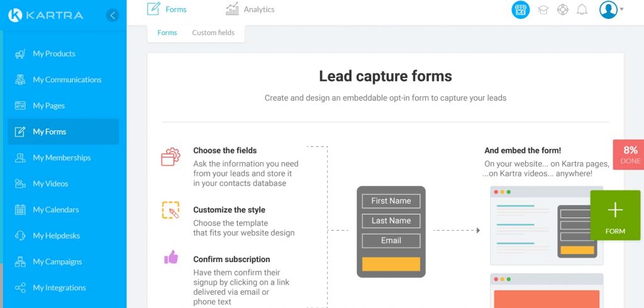Click the 8% DONE progress badge

[x=629, y=155]
